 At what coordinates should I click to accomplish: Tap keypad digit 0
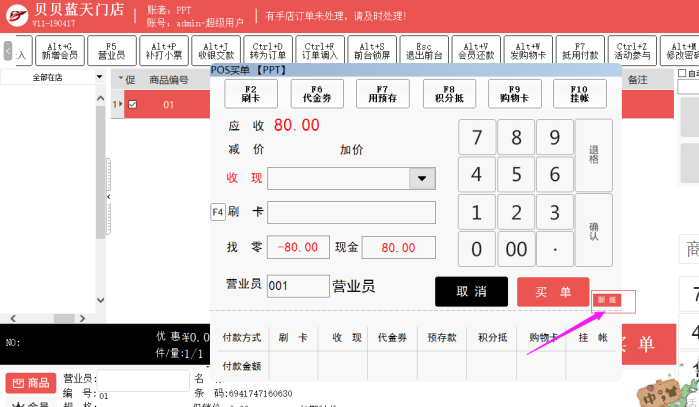(477, 249)
